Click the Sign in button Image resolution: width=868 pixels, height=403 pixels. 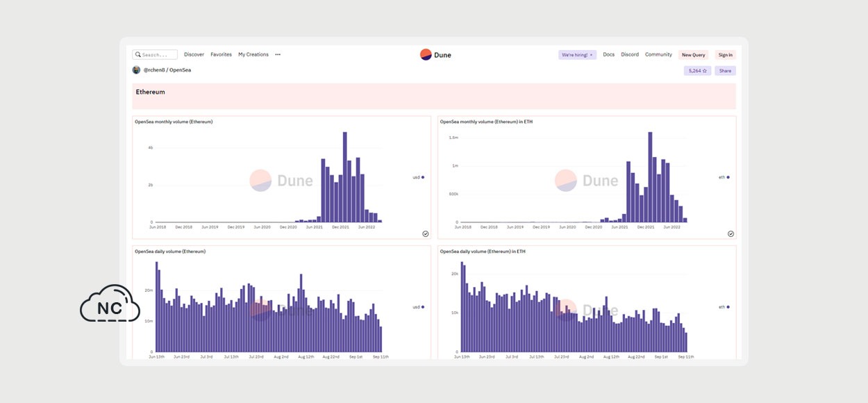click(x=725, y=55)
